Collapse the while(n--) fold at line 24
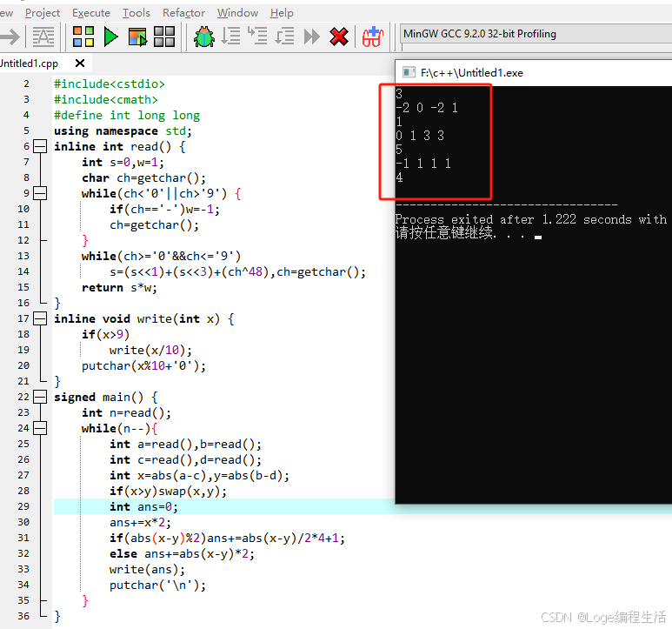This screenshot has width=672, height=629. 40,428
